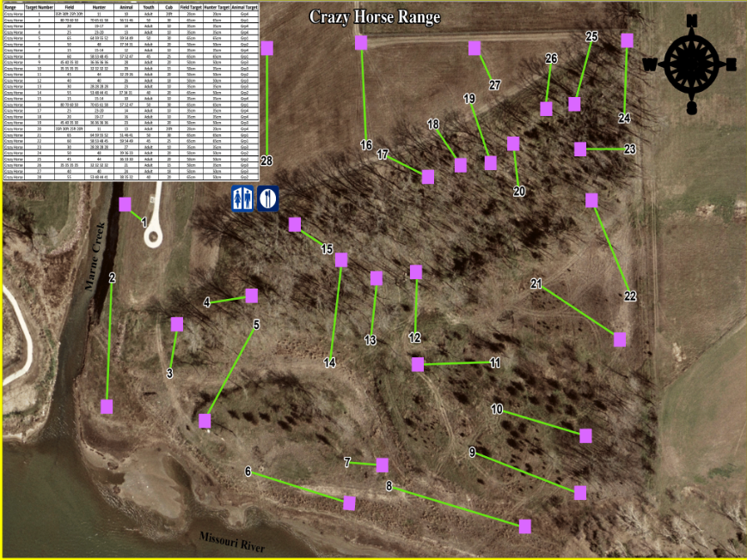The width and height of the screenshot is (747, 560).
Task: Click the restroom icon on the map
Action: [242, 198]
